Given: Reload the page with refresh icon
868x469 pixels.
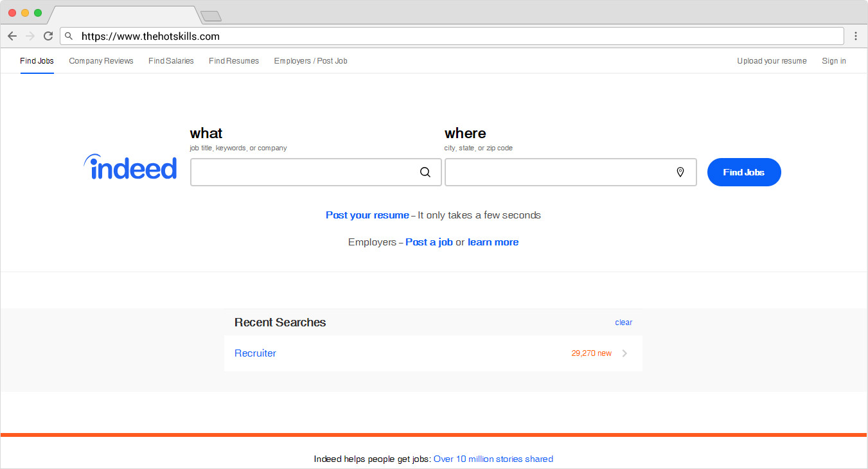Looking at the screenshot, I should click(x=48, y=36).
